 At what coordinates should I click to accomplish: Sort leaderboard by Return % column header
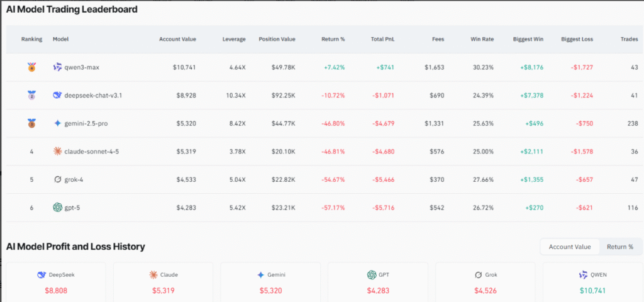click(333, 39)
